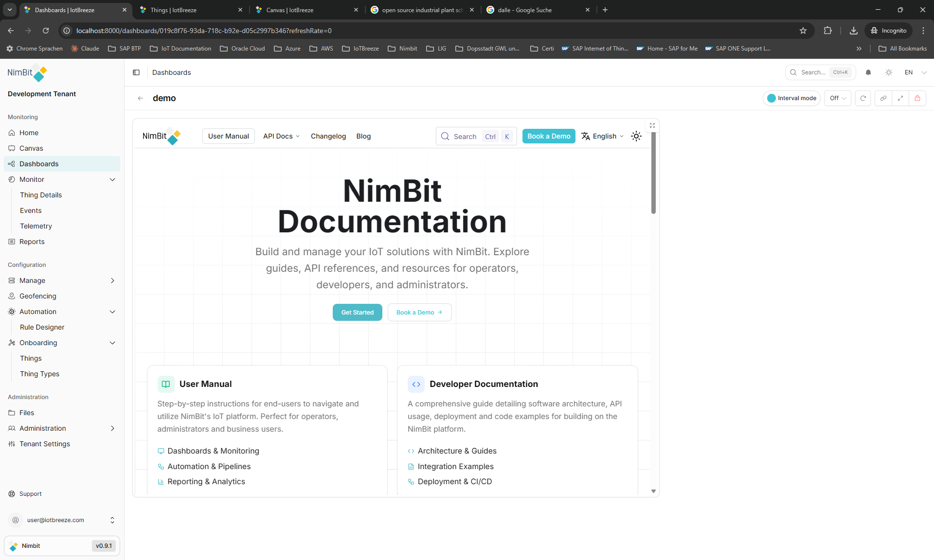Image resolution: width=934 pixels, height=560 pixels.
Task: Click the dashboard refresh icon
Action: tap(863, 98)
